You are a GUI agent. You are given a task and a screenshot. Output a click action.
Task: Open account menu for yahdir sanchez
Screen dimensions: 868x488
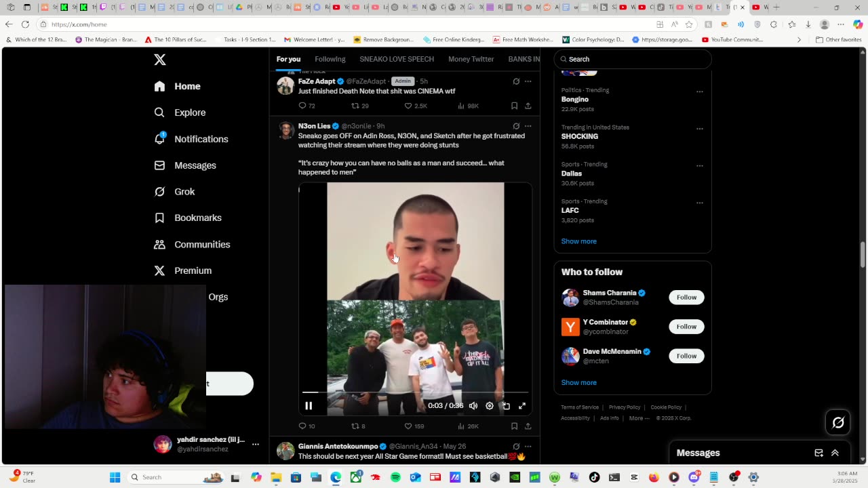(207, 444)
